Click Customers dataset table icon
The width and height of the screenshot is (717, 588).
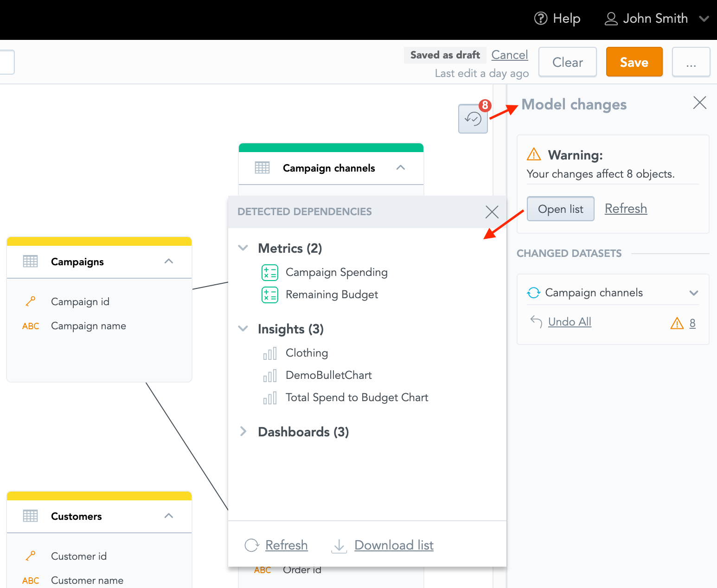pos(30,516)
